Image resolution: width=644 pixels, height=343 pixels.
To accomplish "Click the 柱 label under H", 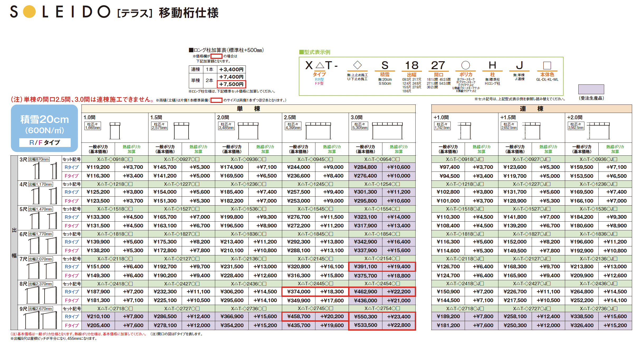I will click(492, 74).
